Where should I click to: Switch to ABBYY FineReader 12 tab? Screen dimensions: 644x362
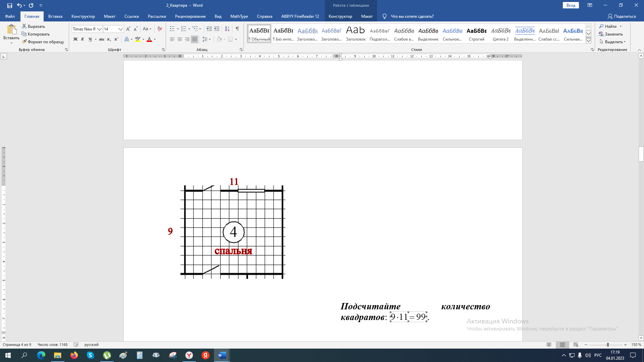[x=300, y=16]
